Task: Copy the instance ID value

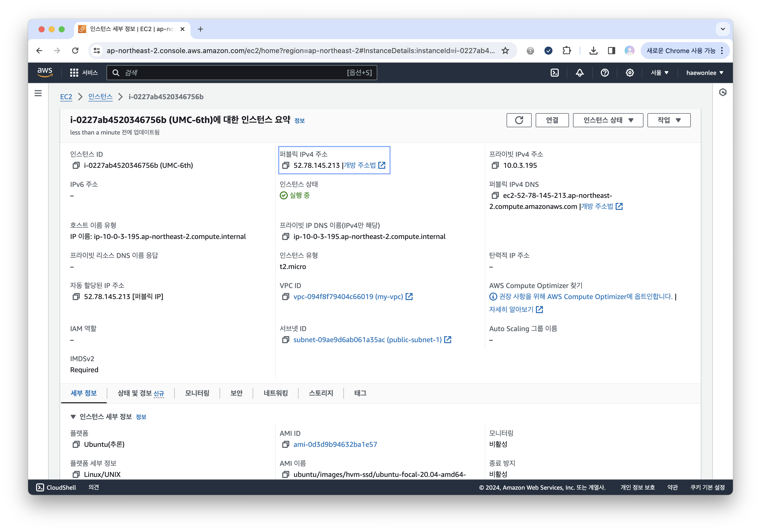Action: coord(76,165)
